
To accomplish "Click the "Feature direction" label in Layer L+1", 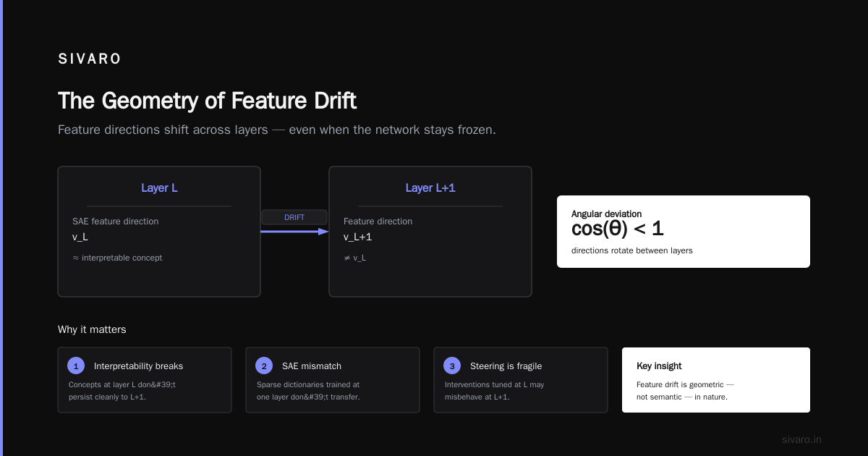I will pos(378,221).
